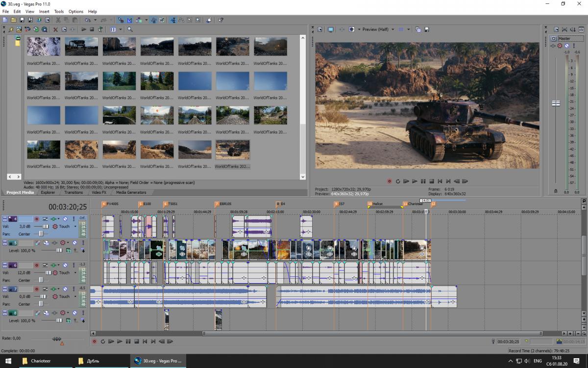Viewport: 588px width, 368px height.
Task: Click the search magnifier icon in Project Media
Action: coord(130,29)
